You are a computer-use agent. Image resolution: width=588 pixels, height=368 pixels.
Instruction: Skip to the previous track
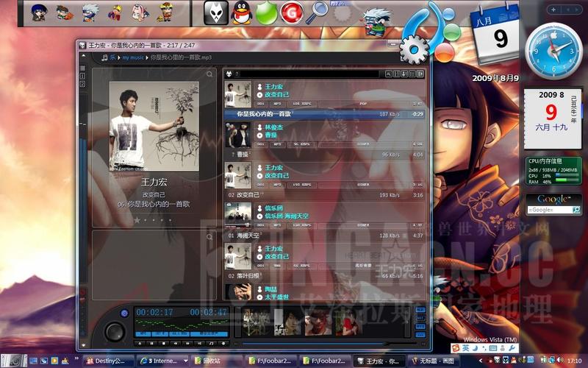pyautogui.click(x=176, y=343)
